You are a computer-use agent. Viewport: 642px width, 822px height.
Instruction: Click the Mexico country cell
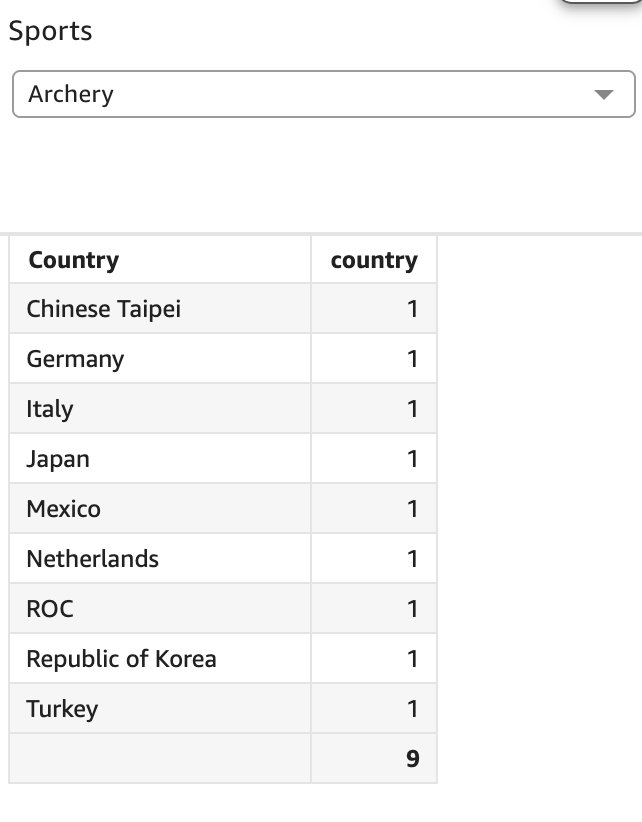coord(63,509)
